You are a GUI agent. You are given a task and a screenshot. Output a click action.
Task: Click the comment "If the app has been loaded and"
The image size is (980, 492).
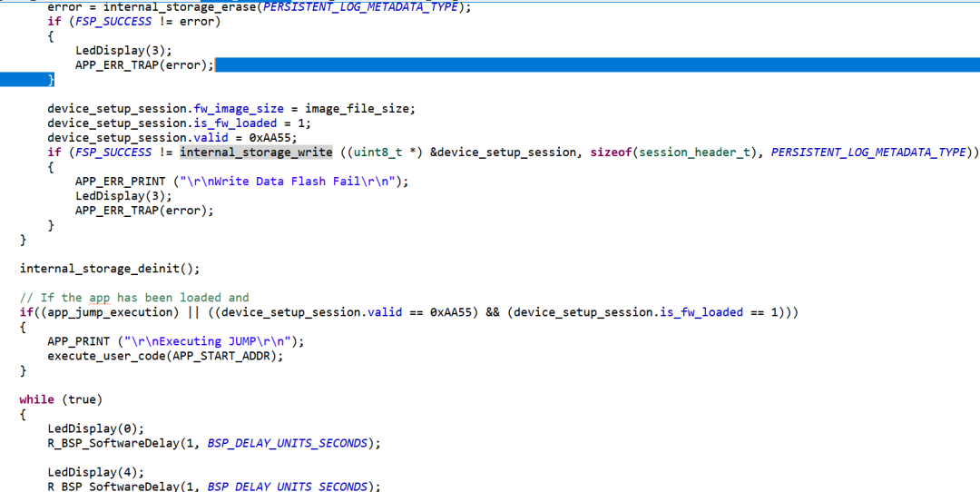coord(134,298)
